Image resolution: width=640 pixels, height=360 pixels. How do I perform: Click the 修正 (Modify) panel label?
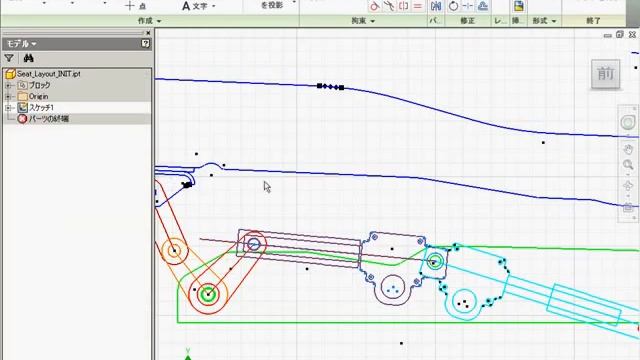pyautogui.click(x=468, y=21)
